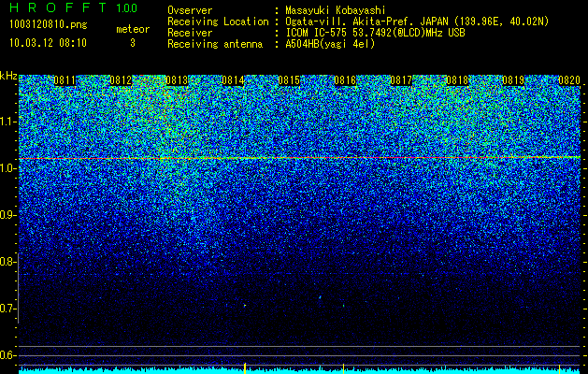The height and width of the screenshot is (374, 588).
Task: Click the 'Receiver' field label
Action: [x=190, y=33]
